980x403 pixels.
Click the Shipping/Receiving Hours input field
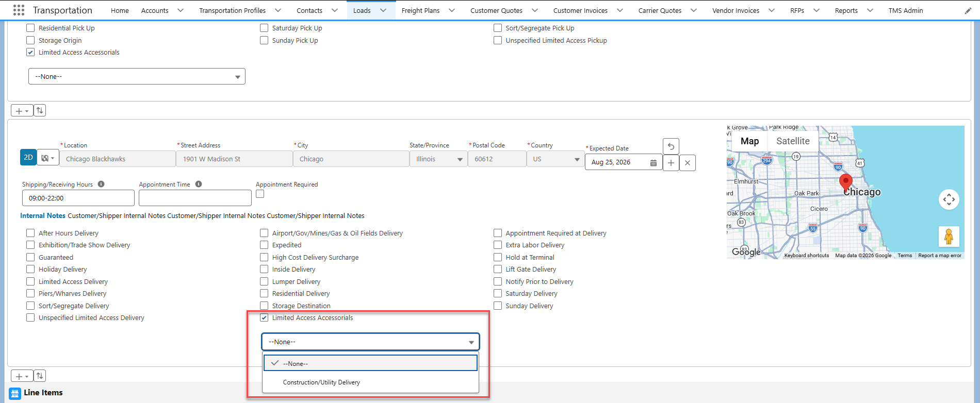tap(78, 198)
